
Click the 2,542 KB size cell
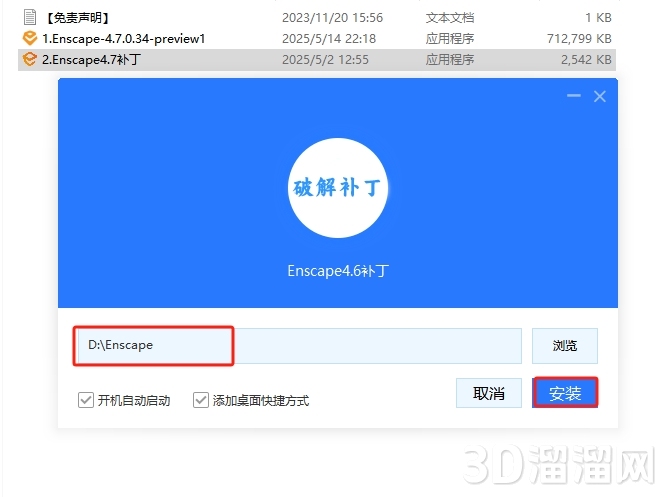click(586, 60)
